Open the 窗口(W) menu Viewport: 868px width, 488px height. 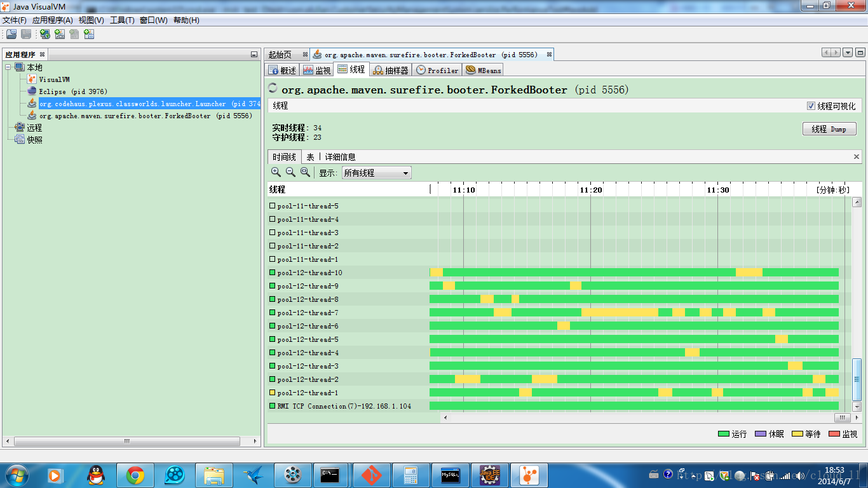click(x=154, y=20)
